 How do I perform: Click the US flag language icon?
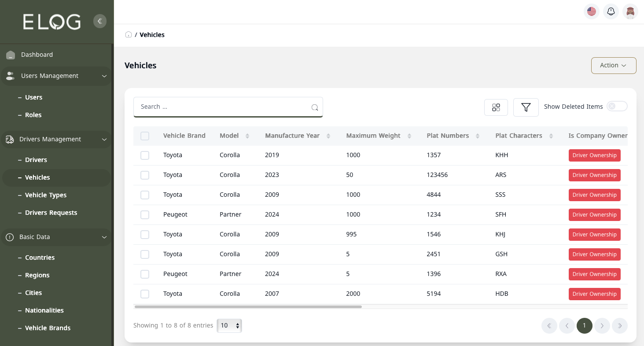(591, 11)
